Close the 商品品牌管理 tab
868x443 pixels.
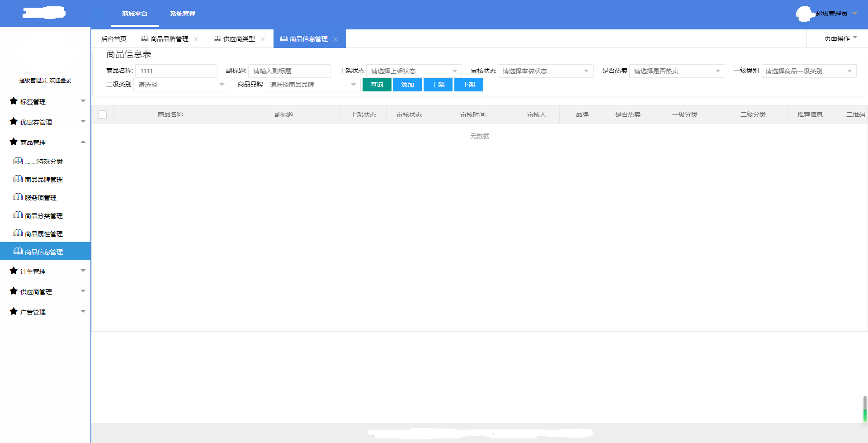(196, 39)
